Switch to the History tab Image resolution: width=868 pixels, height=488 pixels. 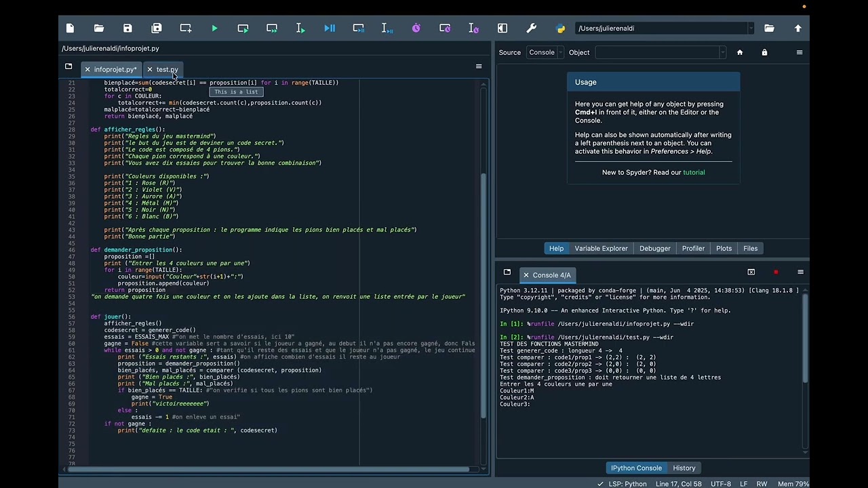(x=684, y=468)
